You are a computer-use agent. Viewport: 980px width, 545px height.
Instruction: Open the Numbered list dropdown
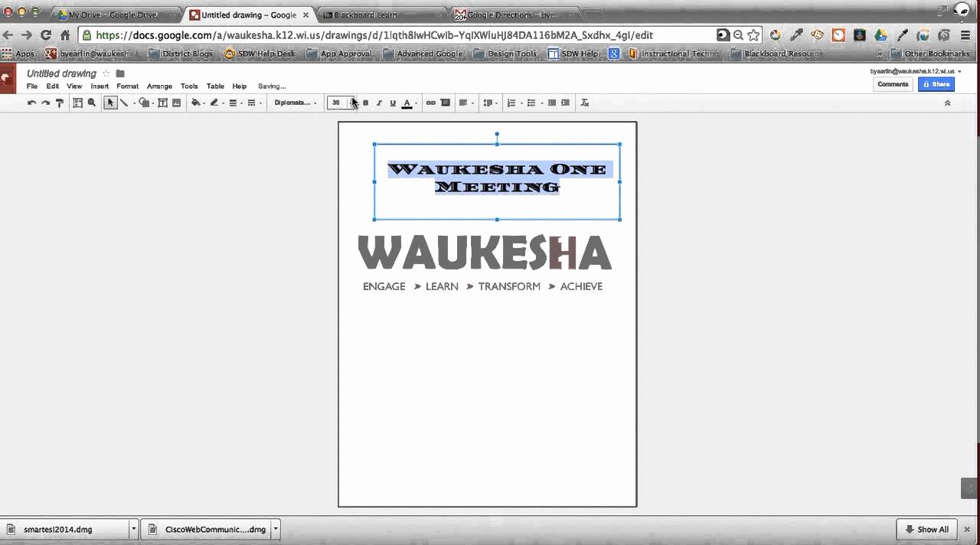pyautogui.click(x=514, y=103)
